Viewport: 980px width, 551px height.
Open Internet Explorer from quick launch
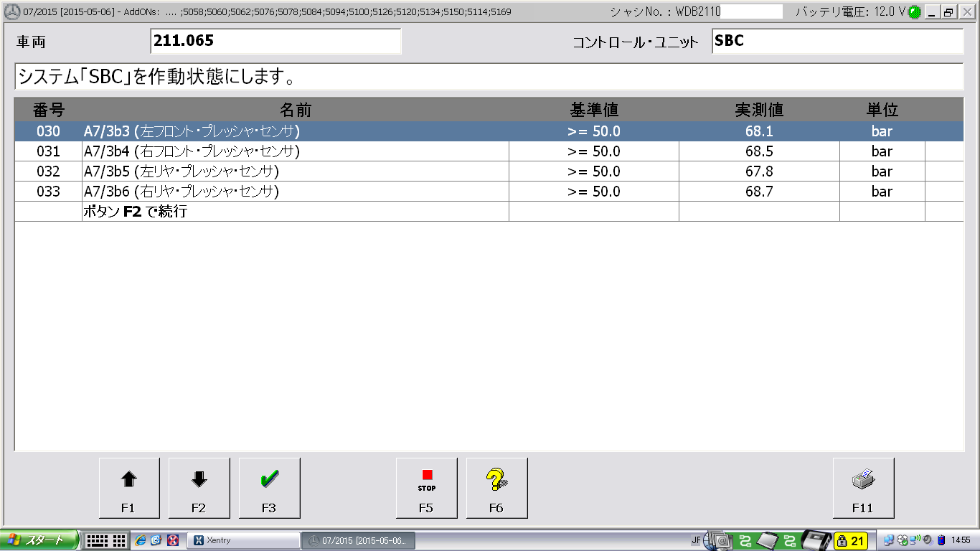[141, 540]
